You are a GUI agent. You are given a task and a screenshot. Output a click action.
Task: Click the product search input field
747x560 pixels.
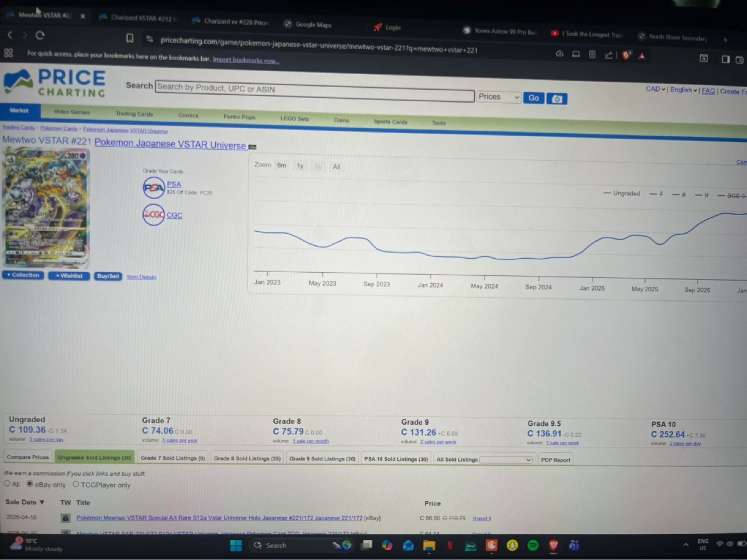tap(314, 93)
